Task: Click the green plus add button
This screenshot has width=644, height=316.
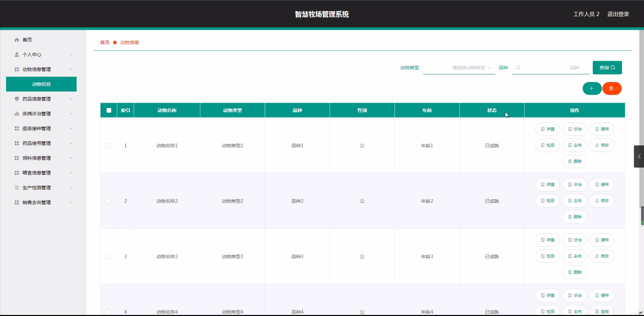Action: pos(592,88)
